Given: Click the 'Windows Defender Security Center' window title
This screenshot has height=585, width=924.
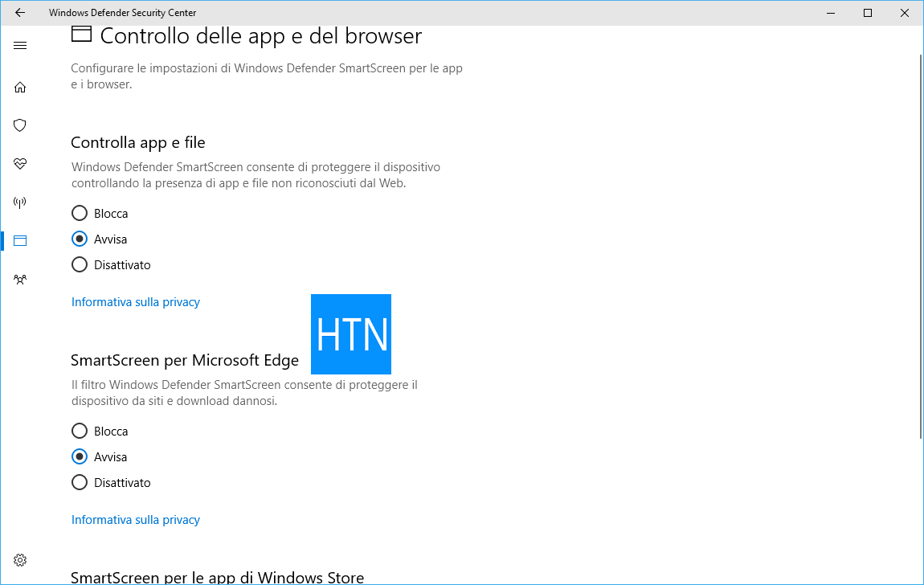Looking at the screenshot, I should pos(123,12).
